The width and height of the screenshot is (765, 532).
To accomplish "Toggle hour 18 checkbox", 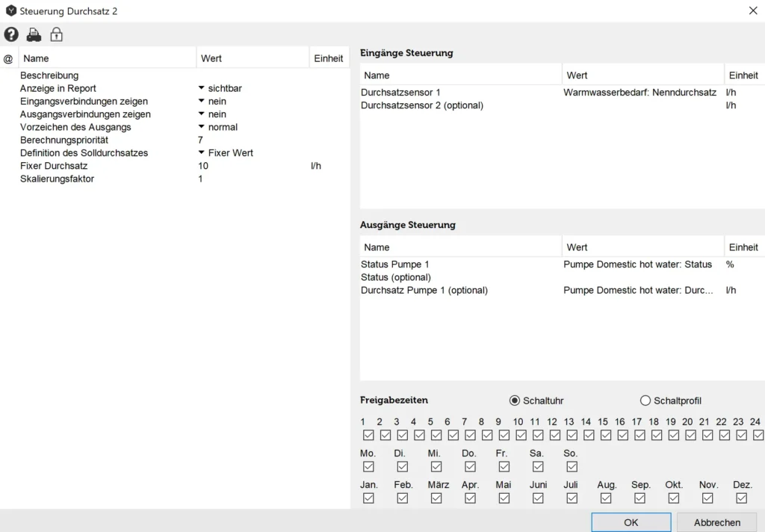I will point(657,435).
